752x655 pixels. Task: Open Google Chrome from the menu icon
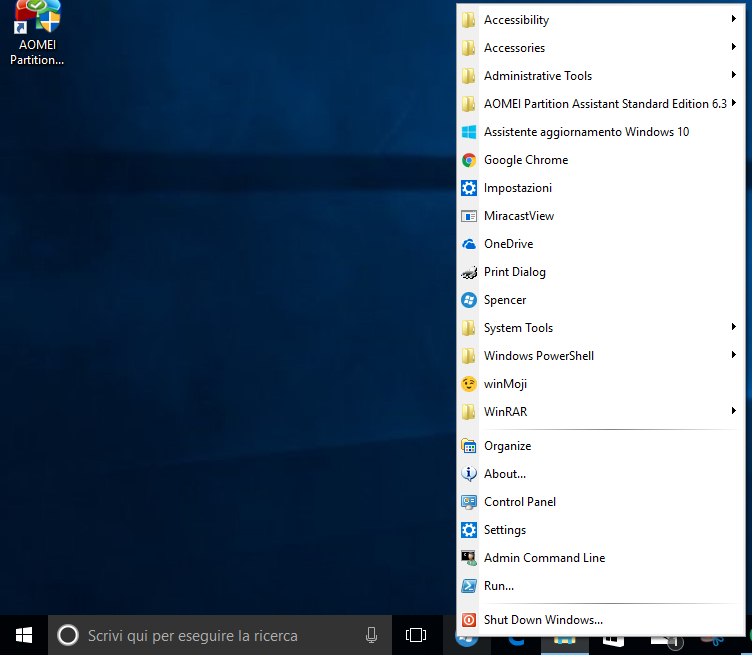click(469, 160)
